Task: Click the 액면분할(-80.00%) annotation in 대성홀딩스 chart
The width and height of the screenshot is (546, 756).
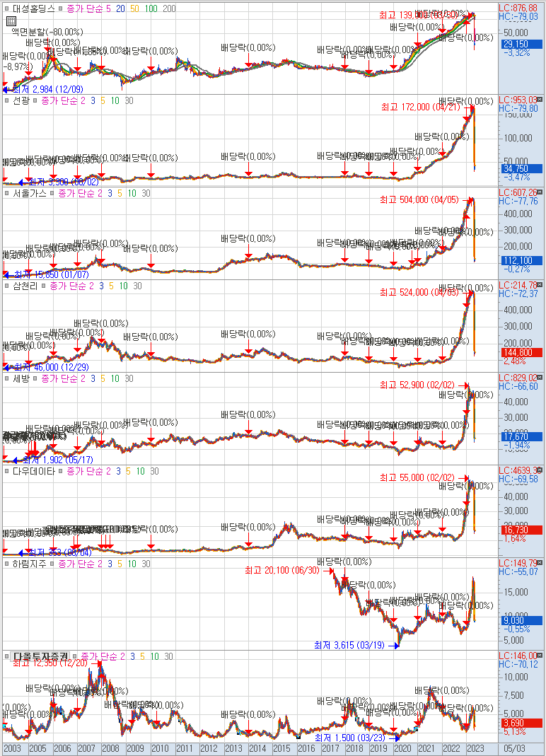Action: (47, 32)
